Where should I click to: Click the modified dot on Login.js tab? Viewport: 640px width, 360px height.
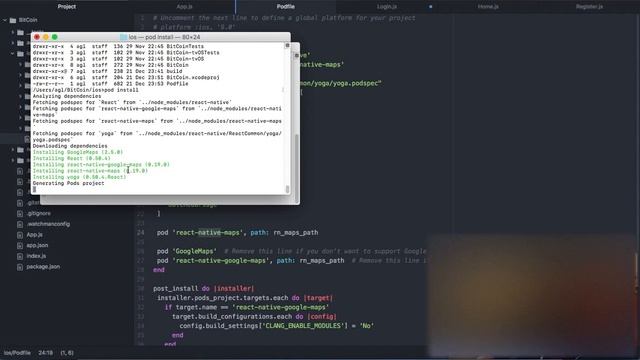coord(431,7)
